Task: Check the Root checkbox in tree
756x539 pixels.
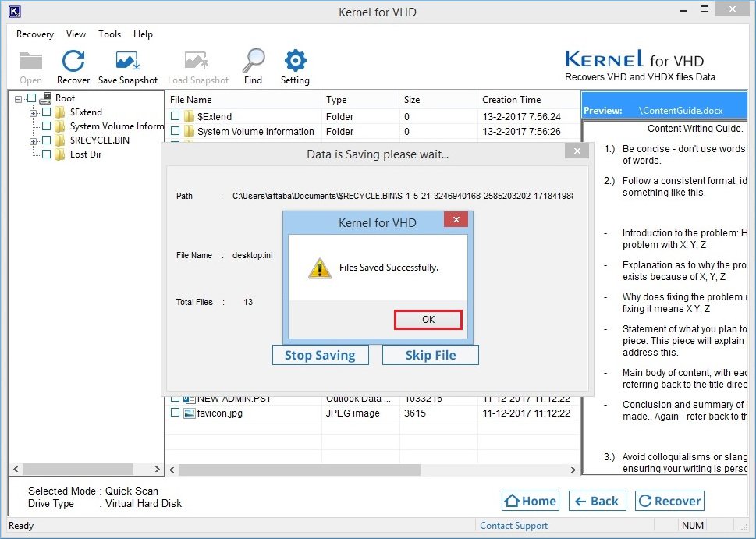Action: [32, 98]
